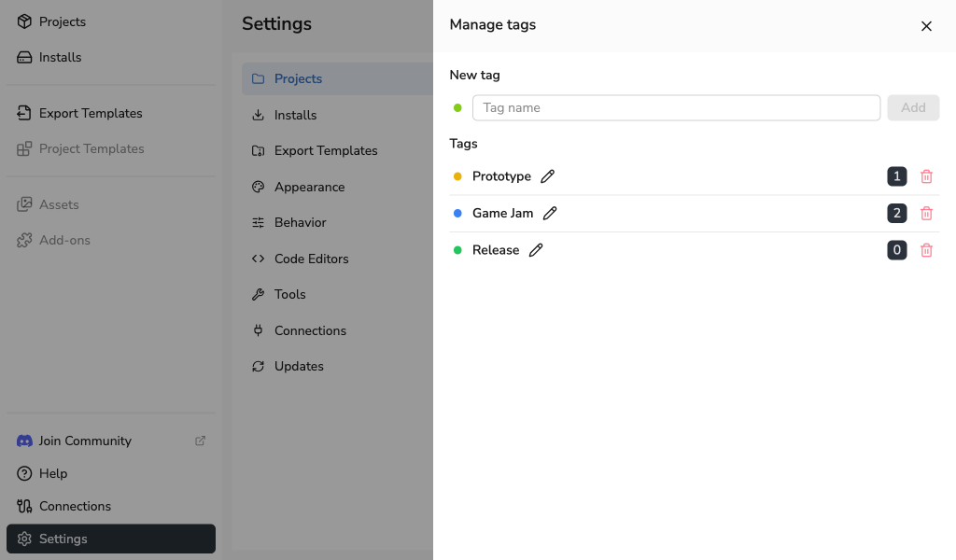Select the Projects settings tab

pyautogui.click(x=337, y=78)
